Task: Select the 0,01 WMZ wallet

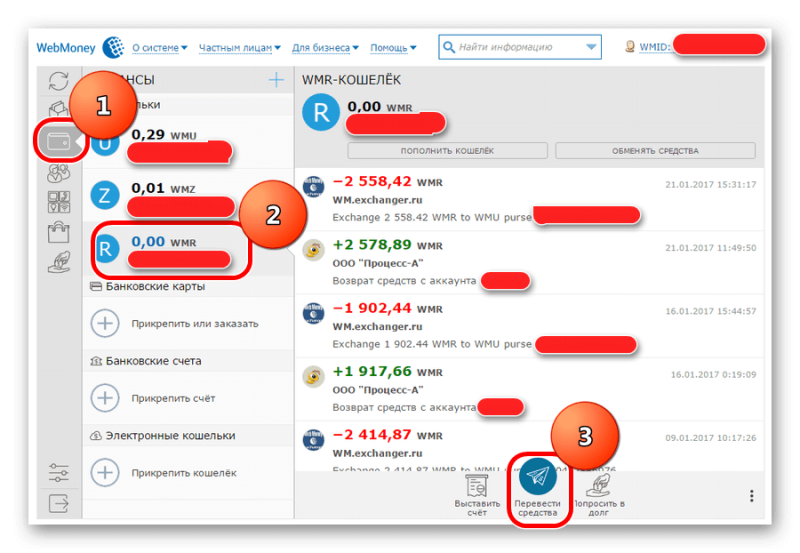Action: [188, 195]
